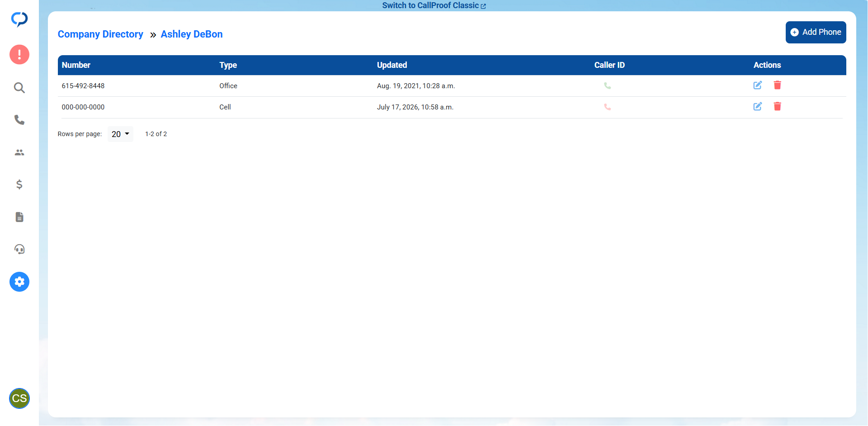The width and height of the screenshot is (868, 426).
Task: Select the 615-492-8448 number cell
Action: (x=83, y=86)
